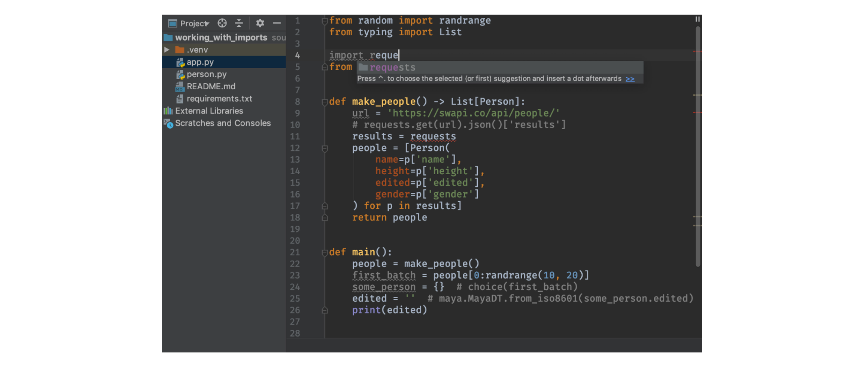Click line number 12 in gutter
Screen dimensions: 868x376
coord(295,148)
